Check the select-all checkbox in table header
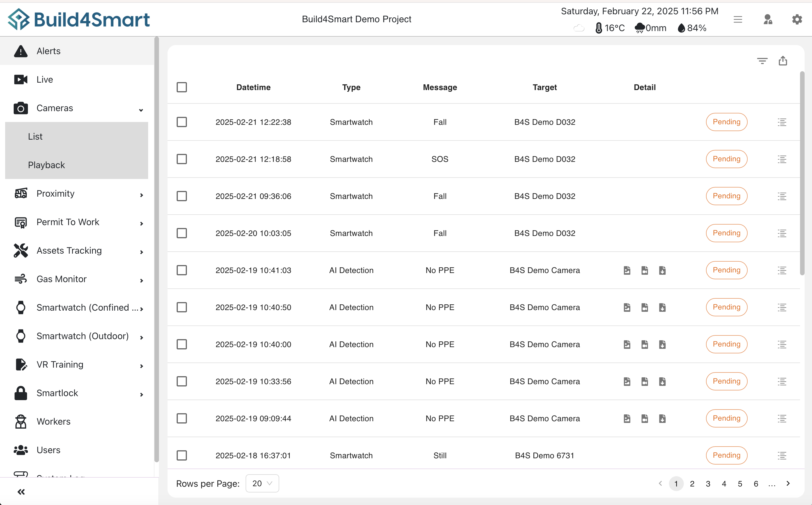The height and width of the screenshot is (505, 812). [182, 87]
